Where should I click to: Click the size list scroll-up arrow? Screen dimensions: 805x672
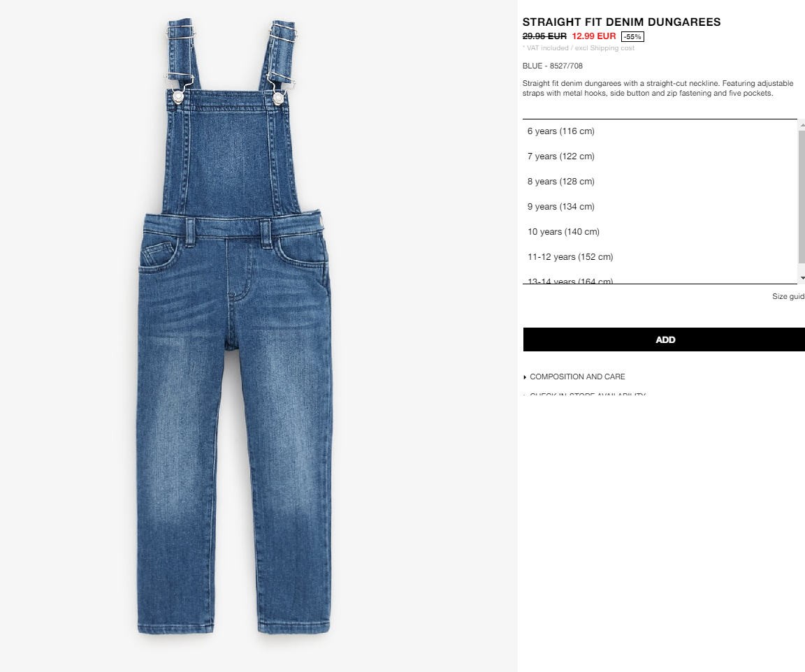point(802,125)
